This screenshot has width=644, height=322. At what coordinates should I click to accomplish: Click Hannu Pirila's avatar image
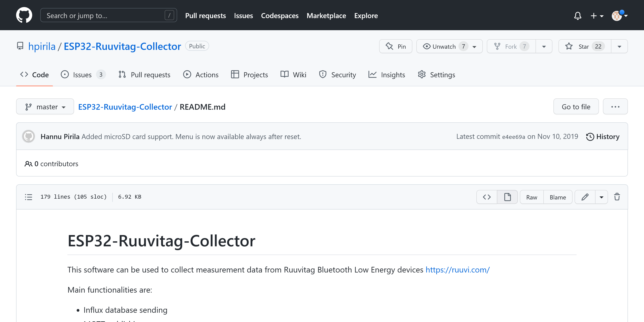pyautogui.click(x=29, y=136)
